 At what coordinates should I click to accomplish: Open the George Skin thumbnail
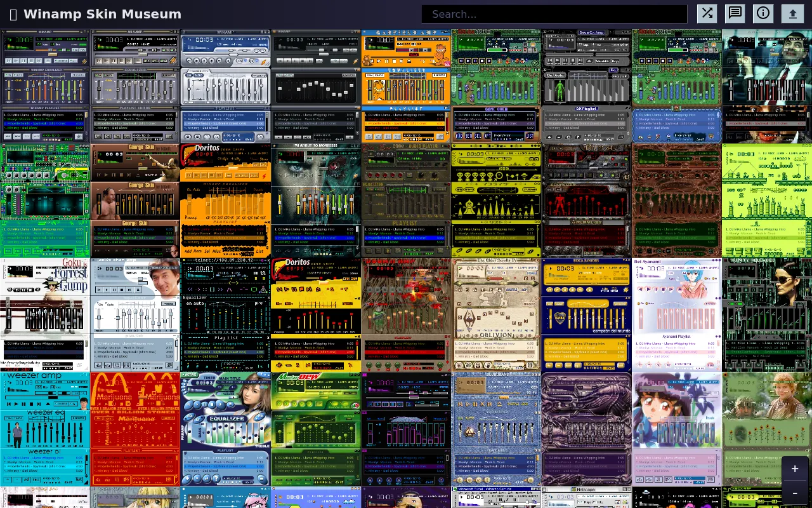[135, 200]
